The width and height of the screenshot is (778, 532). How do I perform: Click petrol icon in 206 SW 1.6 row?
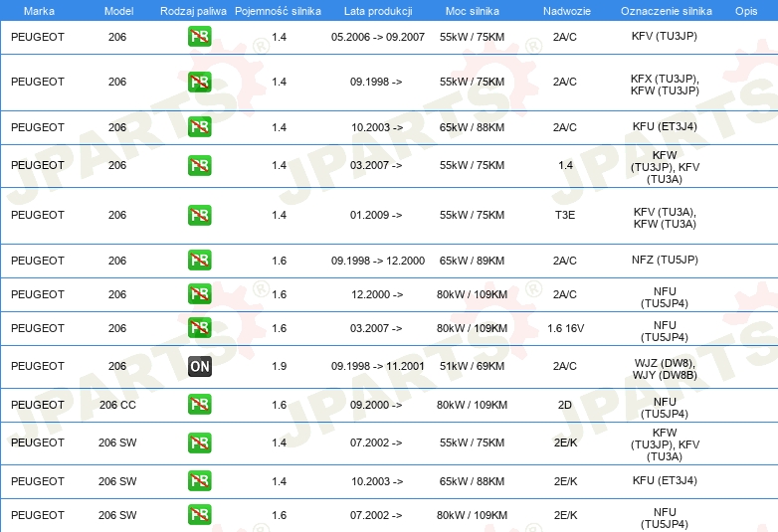click(199, 515)
